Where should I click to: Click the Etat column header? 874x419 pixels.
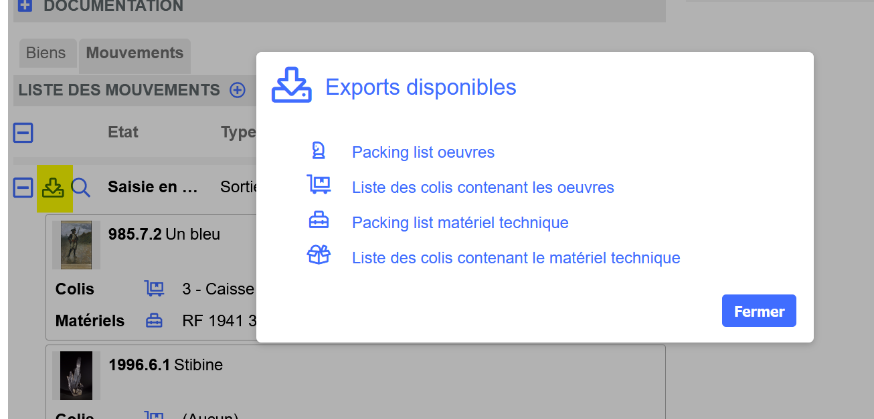(x=123, y=132)
